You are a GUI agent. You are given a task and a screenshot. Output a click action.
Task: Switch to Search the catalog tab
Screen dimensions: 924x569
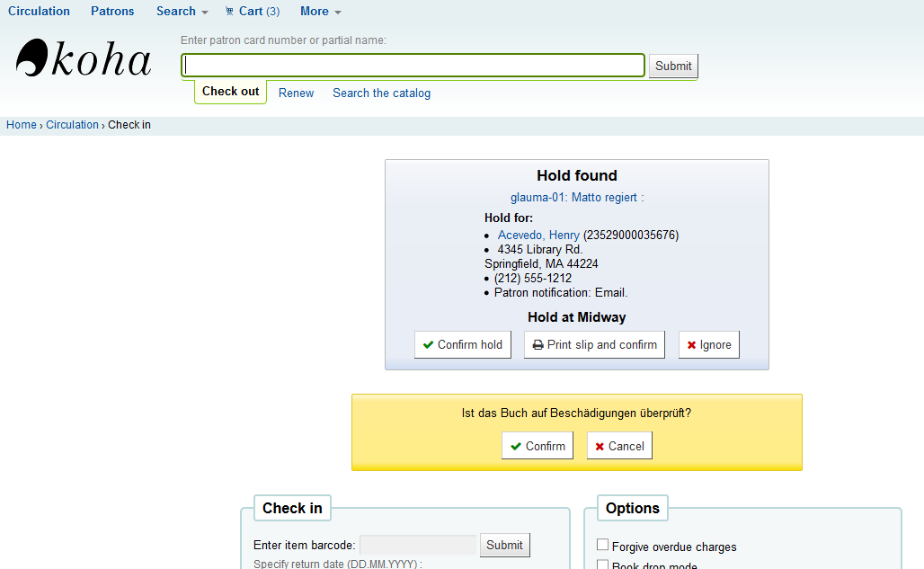[x=381, y=93]
